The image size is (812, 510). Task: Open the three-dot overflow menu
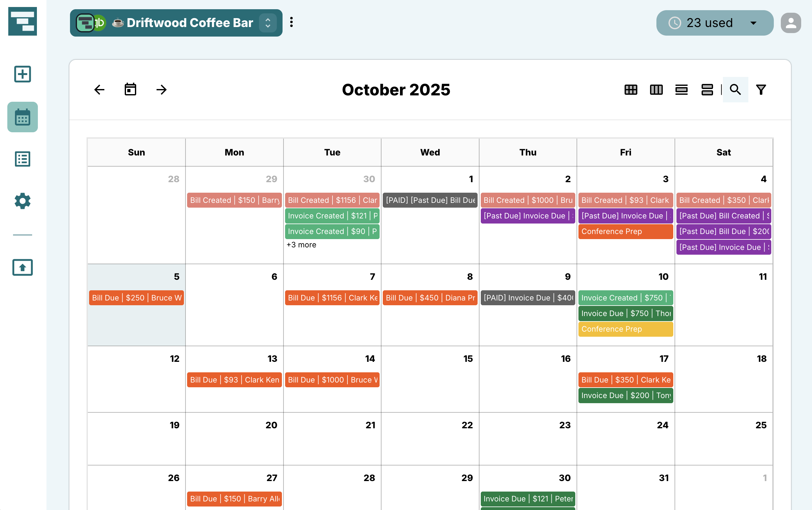(291, 22)
